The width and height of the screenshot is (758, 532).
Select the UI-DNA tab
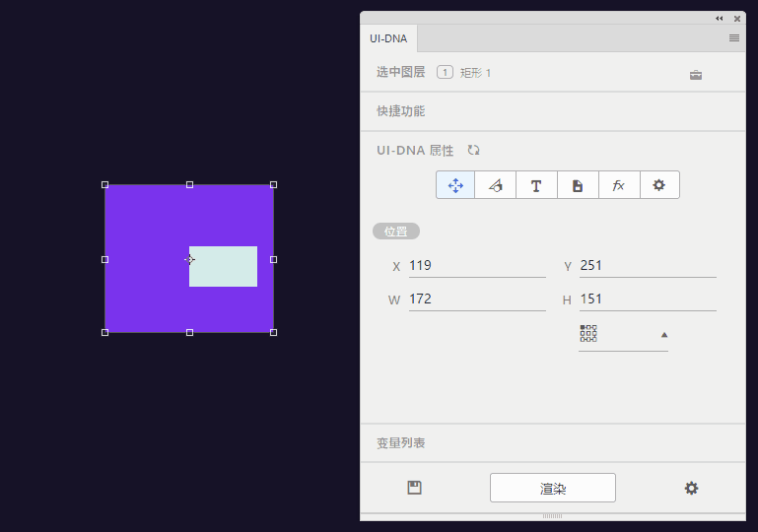(x=388, y=38)
